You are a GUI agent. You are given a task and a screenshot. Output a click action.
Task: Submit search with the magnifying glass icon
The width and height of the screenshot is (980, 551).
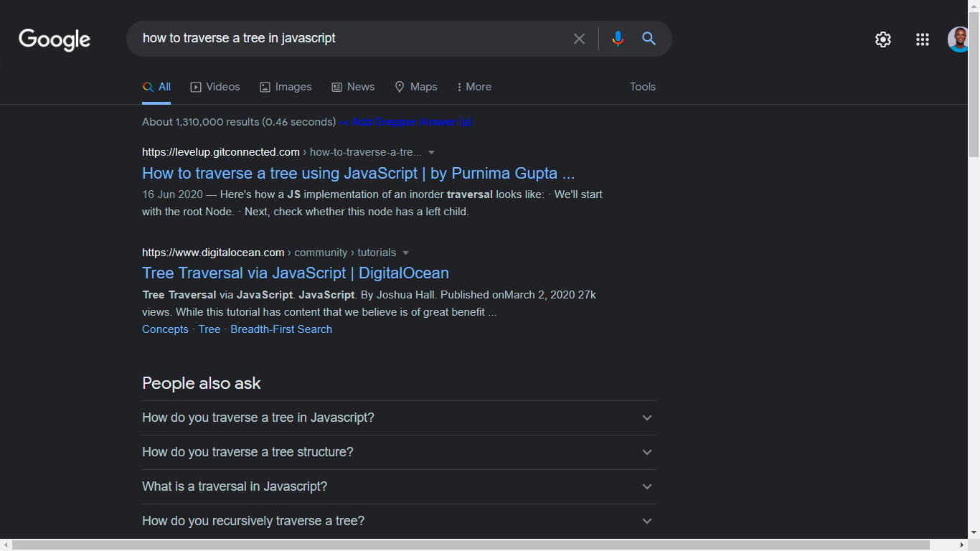coord(649,39)
